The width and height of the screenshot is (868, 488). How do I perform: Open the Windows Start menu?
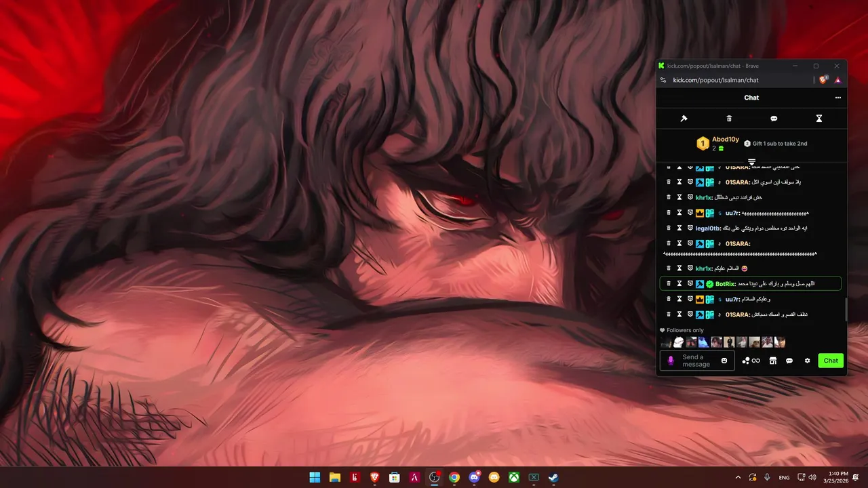315,477
